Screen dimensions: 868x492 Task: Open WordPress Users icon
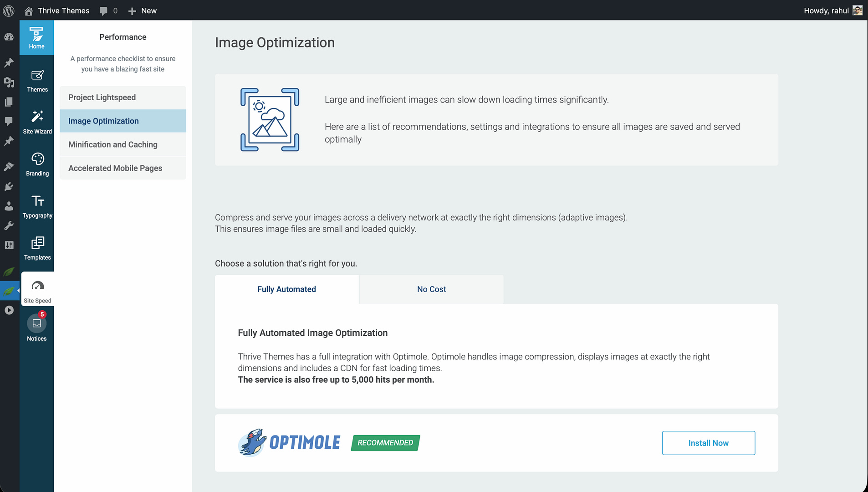[x=9, y=206]
